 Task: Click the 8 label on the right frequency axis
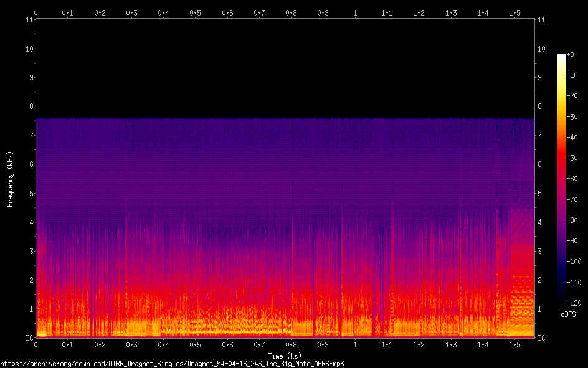540,106
